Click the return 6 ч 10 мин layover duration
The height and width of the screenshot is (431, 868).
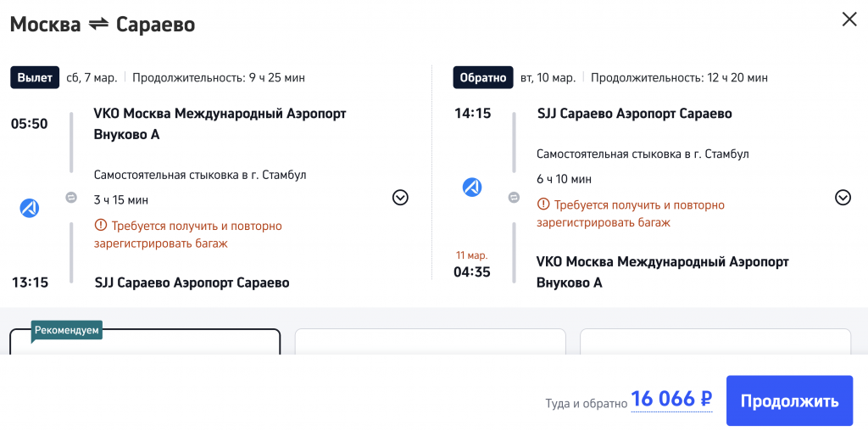tap(564, 179)
